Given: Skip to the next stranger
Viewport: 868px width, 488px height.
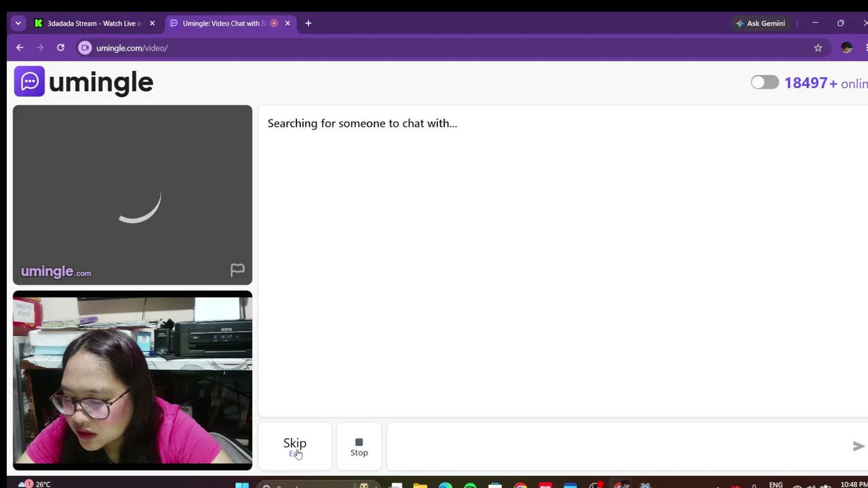Looking at the screenshot, I should point(295,446).
